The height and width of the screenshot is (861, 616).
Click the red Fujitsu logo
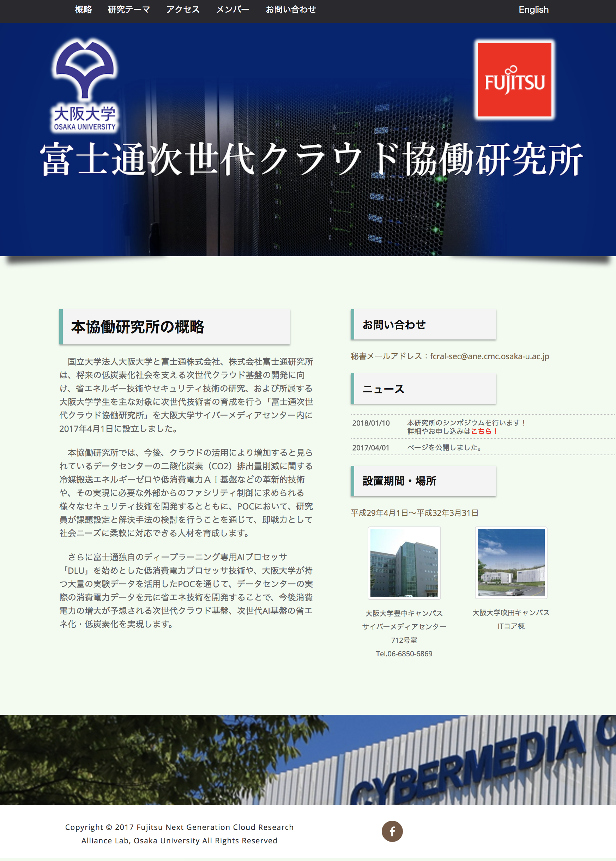pos(514,80)
